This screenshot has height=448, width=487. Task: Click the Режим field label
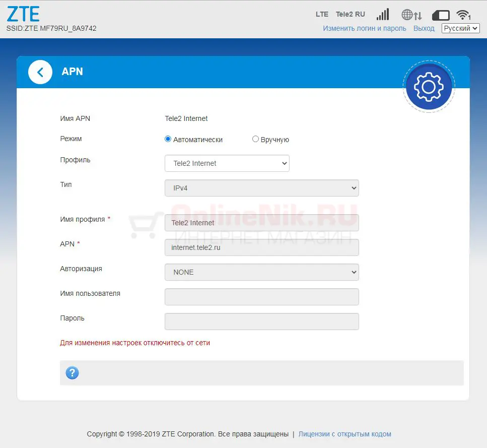[x=71, y=139]
